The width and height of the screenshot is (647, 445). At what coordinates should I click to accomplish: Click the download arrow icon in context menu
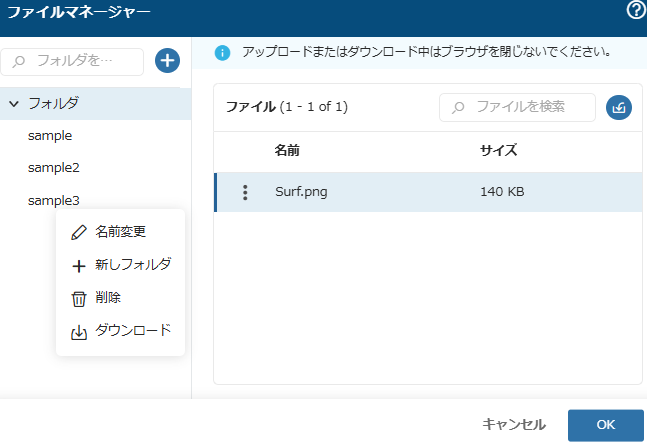pyautogui.click(x=79, y=332)
